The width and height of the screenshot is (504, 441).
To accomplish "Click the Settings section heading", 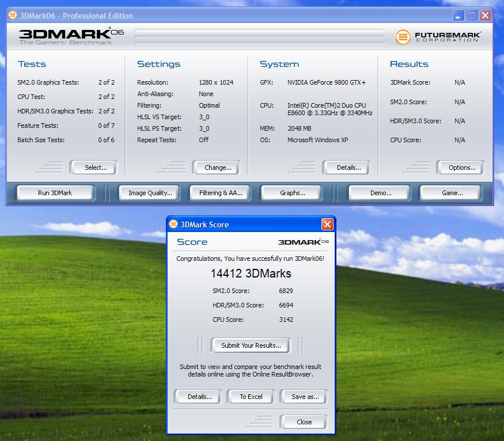I will [159, 64].
